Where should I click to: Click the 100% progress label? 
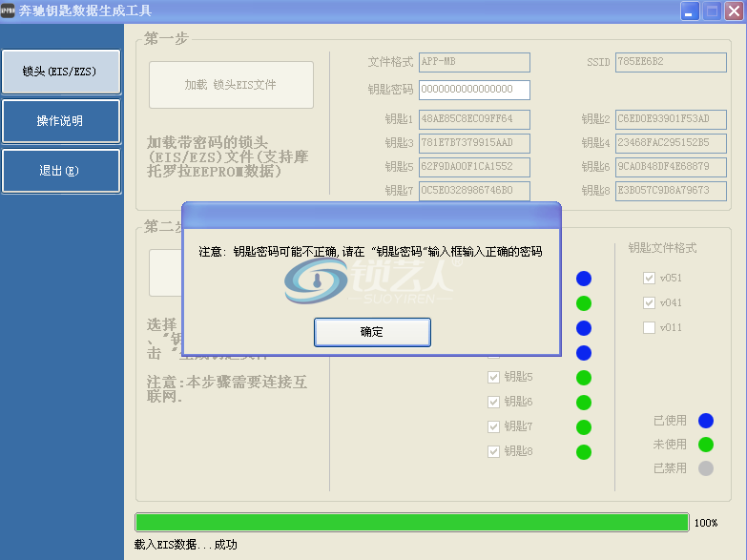click(x=706, y=523)
